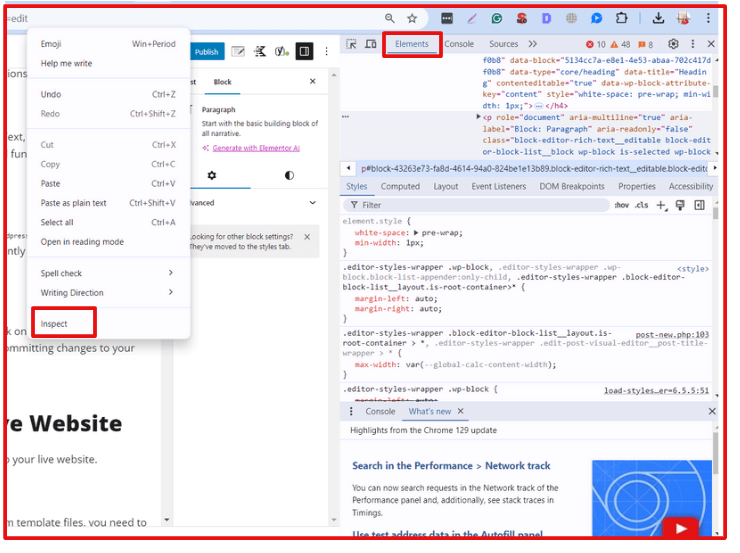This screenshot has width=740, height=553.
Task: Click the Publish button
Action: (x=206, y=52)
